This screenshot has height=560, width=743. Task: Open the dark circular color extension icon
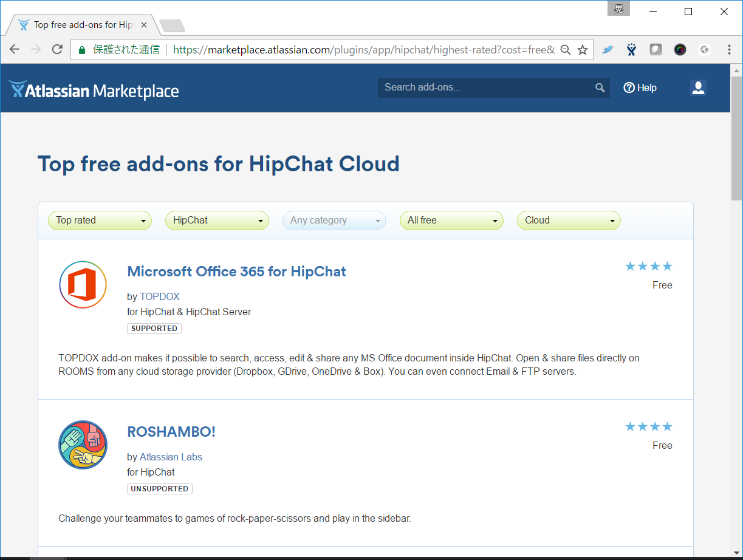[x=680, y=50]
